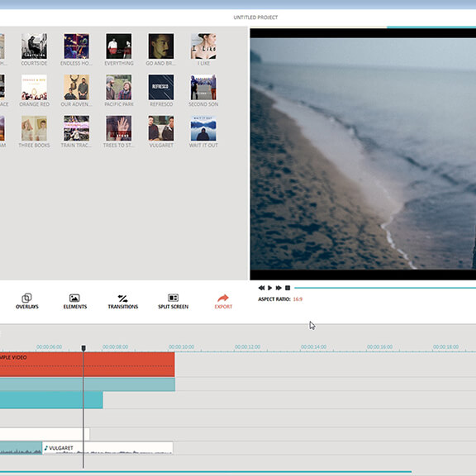This screenshot has height=476, width=476.
Task: Jump to 00:00:10:00 on the ruler
Action: (181, 347)
